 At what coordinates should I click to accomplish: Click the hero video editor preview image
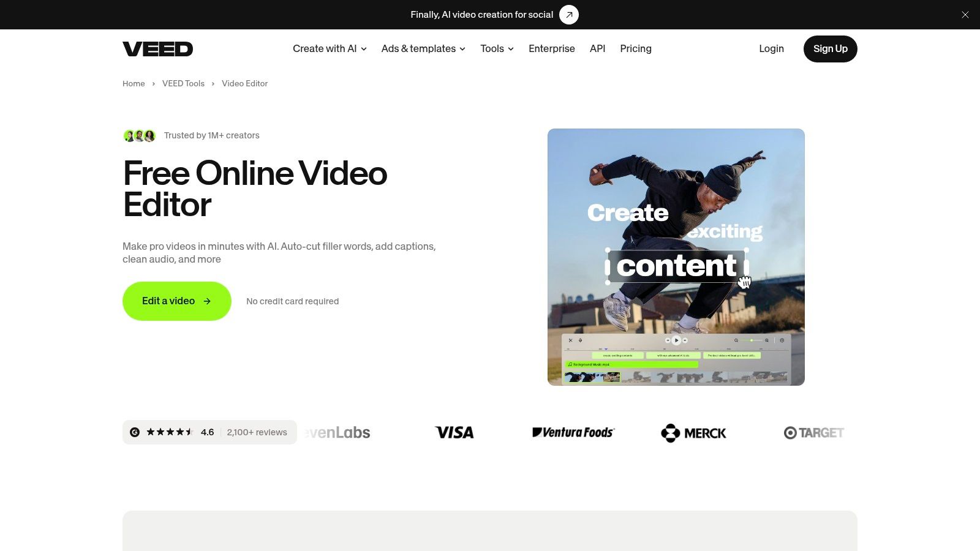point(676,257)
